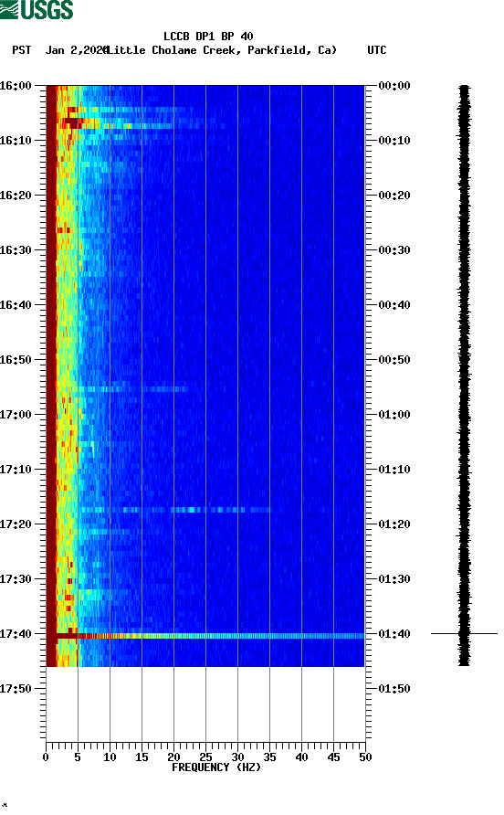Click the '10' frequency axis label
This screenshot has height=815, width=504.
coord(110,757)
